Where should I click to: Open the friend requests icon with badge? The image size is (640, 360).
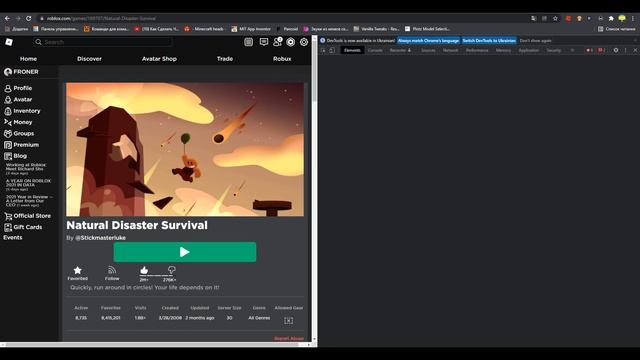coord(278,42)
